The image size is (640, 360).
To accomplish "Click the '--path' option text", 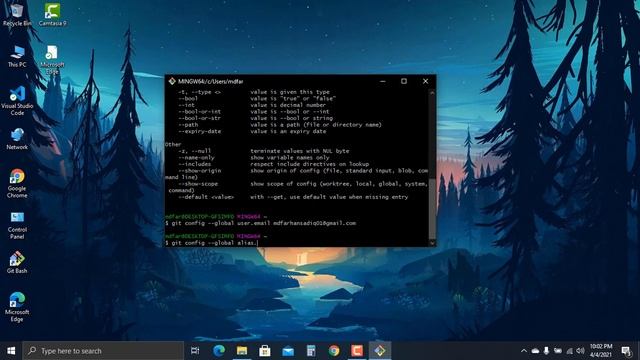I will tap(188, 125).
